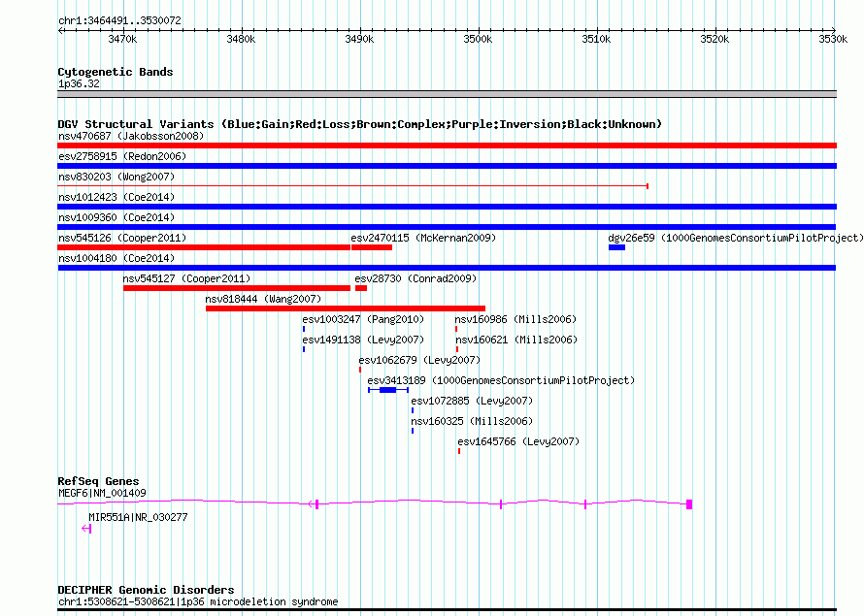Click the chr1:3464491..3530072 region label
The height and width of the screenshot is (616, 864).
(119, 20)
